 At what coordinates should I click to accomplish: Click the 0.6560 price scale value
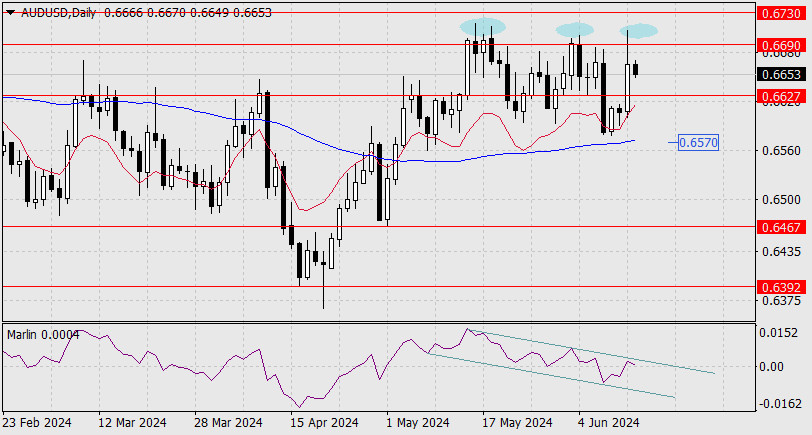click(781, 151)
